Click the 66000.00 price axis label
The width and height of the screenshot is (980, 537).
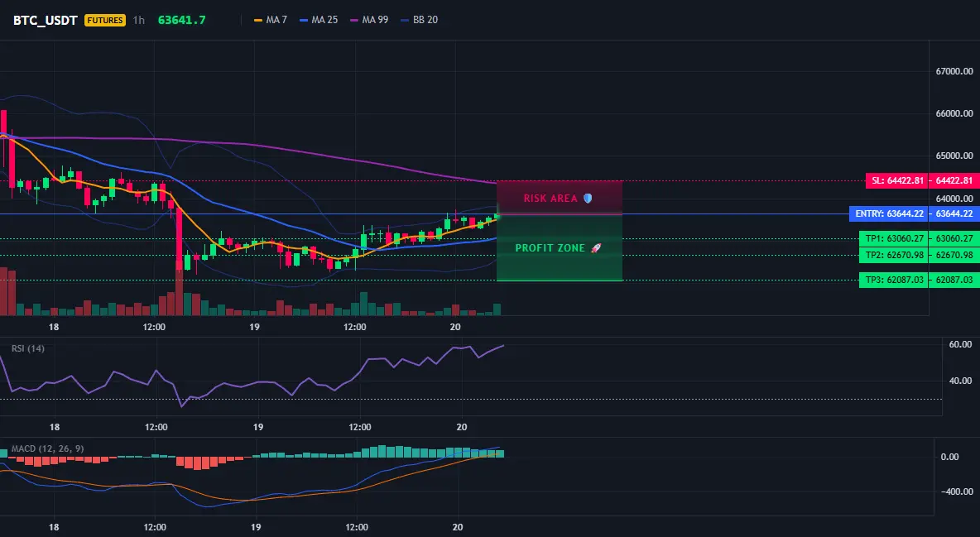point(954,114)
